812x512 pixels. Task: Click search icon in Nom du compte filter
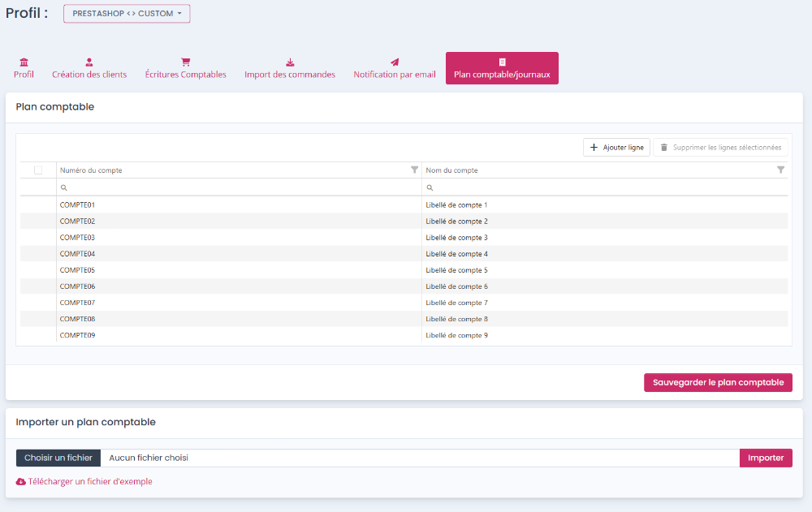click(x=430, y=187)
